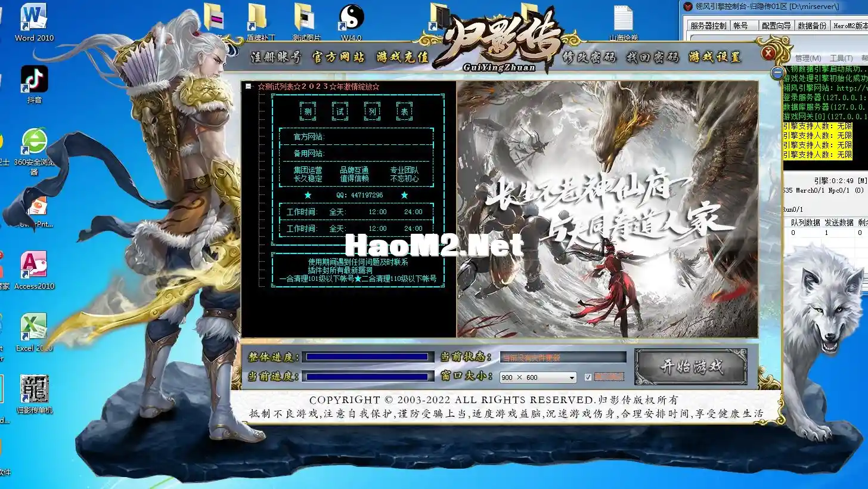Viewport: 868px width, 489px height.
Task: Open 工具(T) menu in background window
Action: tap(841, 58)
